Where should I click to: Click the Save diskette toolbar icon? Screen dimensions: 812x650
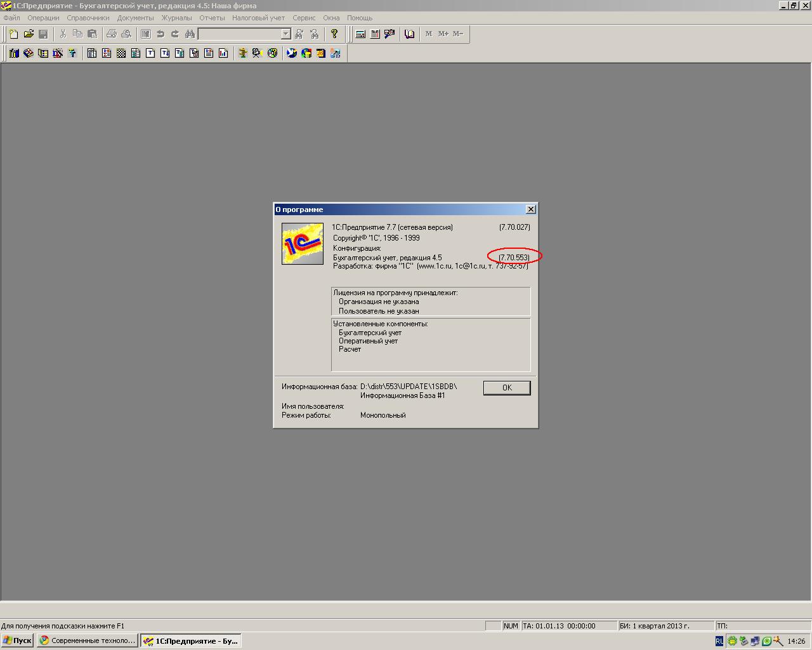(43, 34)
